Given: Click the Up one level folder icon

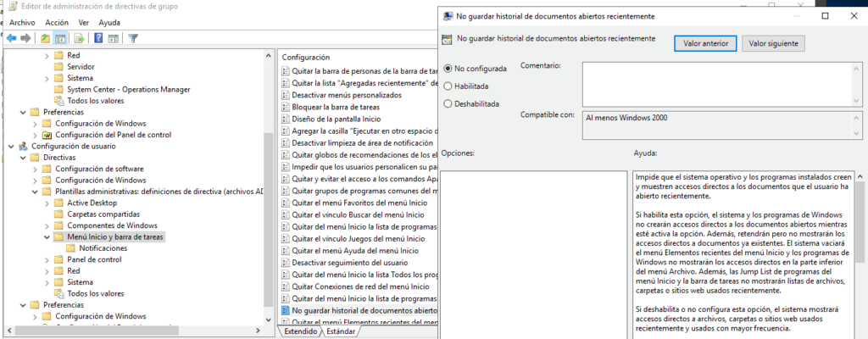Looking at the screenshot, I should point(45,38).
